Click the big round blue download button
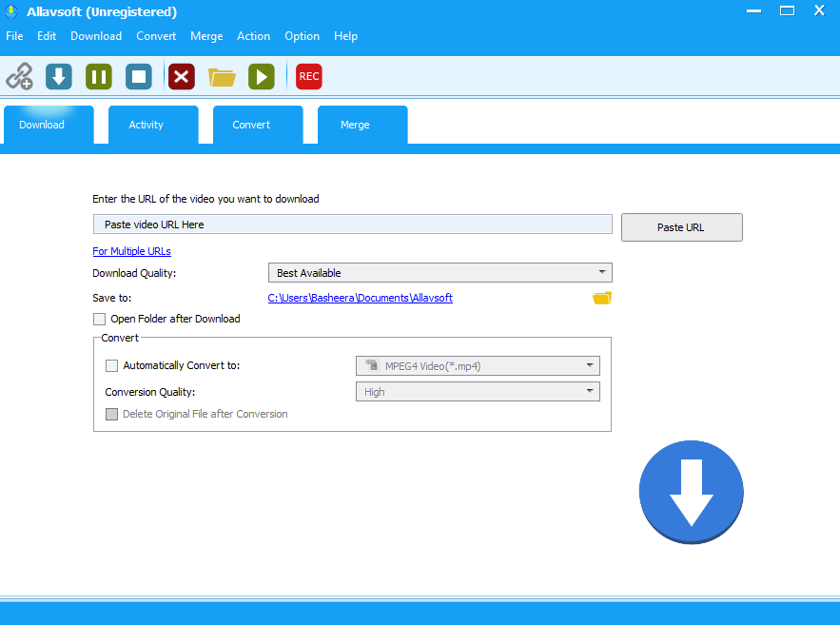 click(x=691, y=492)
